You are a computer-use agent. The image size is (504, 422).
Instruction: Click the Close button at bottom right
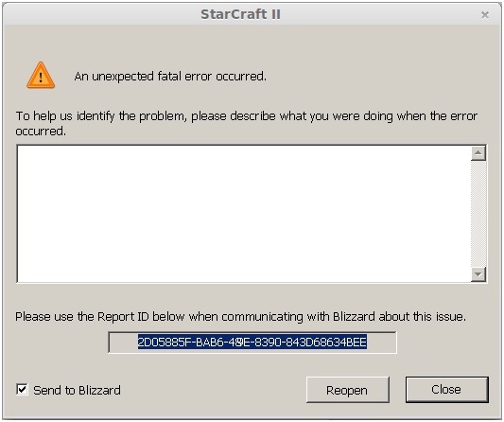click(x=446, y=390)
